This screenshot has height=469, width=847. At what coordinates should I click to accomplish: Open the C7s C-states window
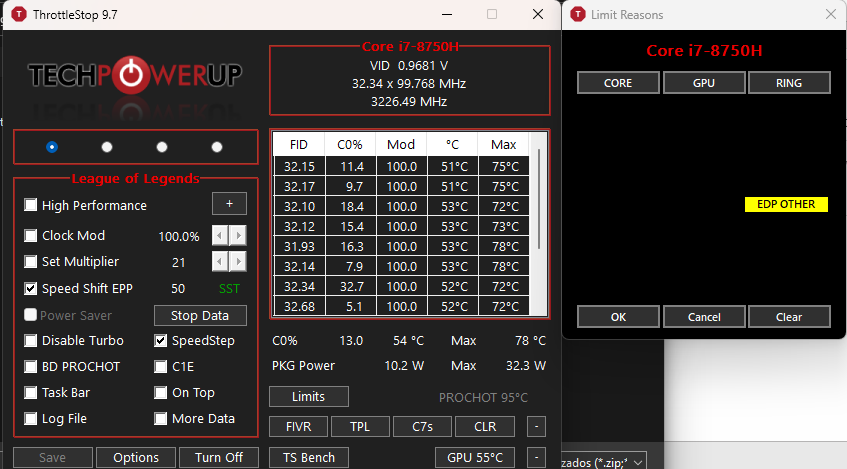click(x=422, y=426)
